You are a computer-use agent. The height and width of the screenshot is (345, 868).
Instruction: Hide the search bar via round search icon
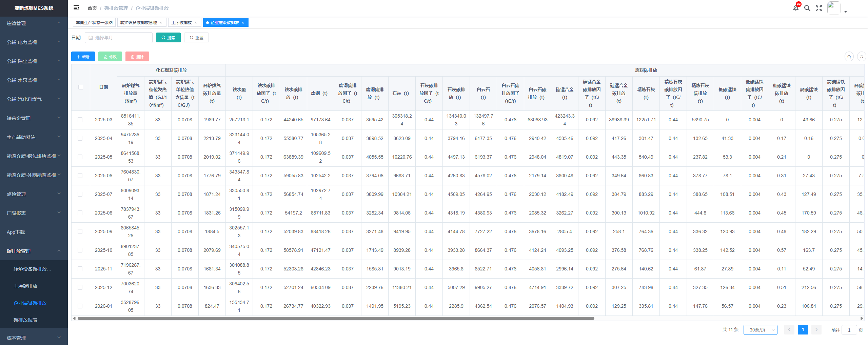click(x=849, y=57)
